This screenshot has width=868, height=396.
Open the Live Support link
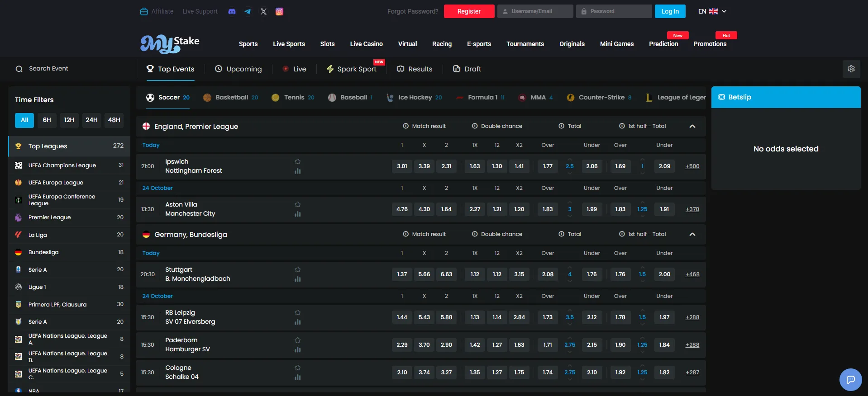click(200, 11)
